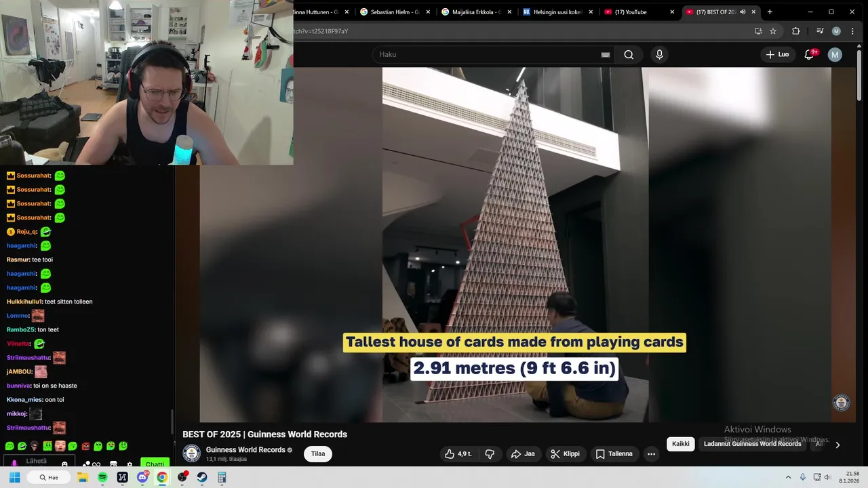Select the Kaikki filter chip
The image size is (868, 488).
click(x=681, y=444)
